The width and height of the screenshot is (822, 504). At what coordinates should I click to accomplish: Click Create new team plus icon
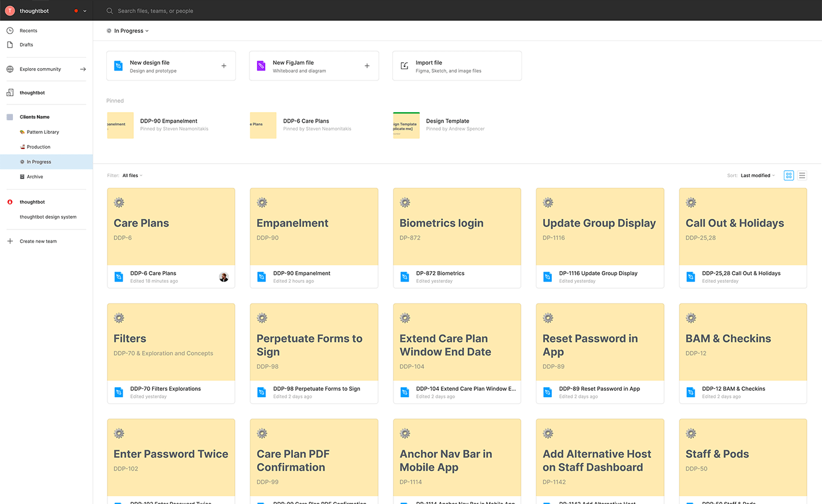[x=10, y=241]
